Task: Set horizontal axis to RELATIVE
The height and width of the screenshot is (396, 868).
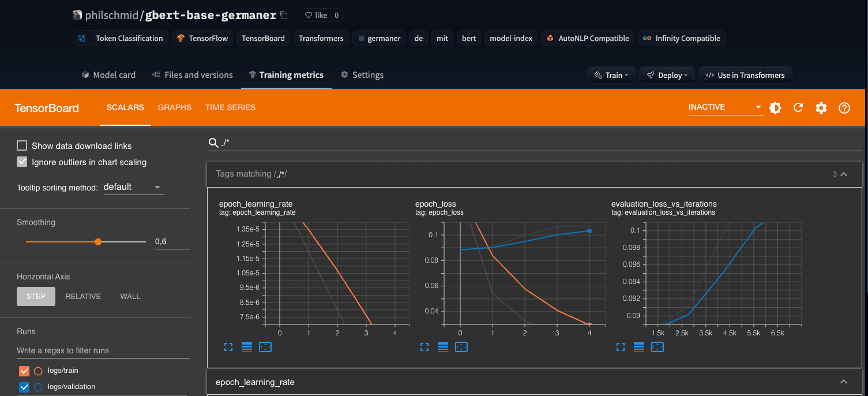Action: coord(83,296)
